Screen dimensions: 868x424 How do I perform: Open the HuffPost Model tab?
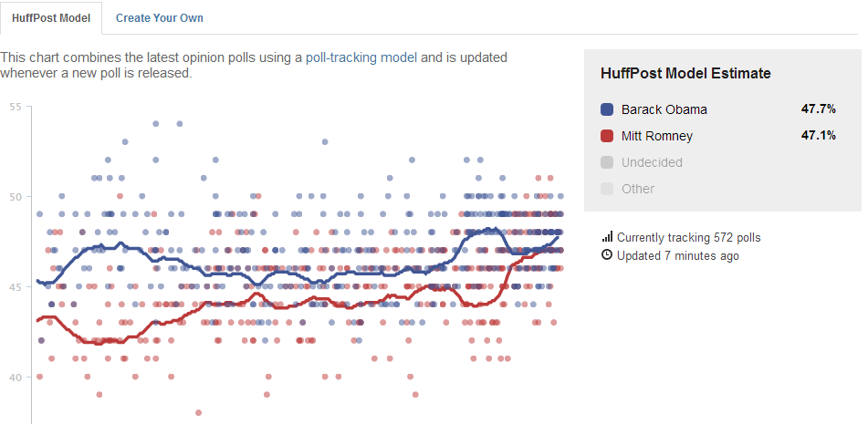tap(51, 17)
